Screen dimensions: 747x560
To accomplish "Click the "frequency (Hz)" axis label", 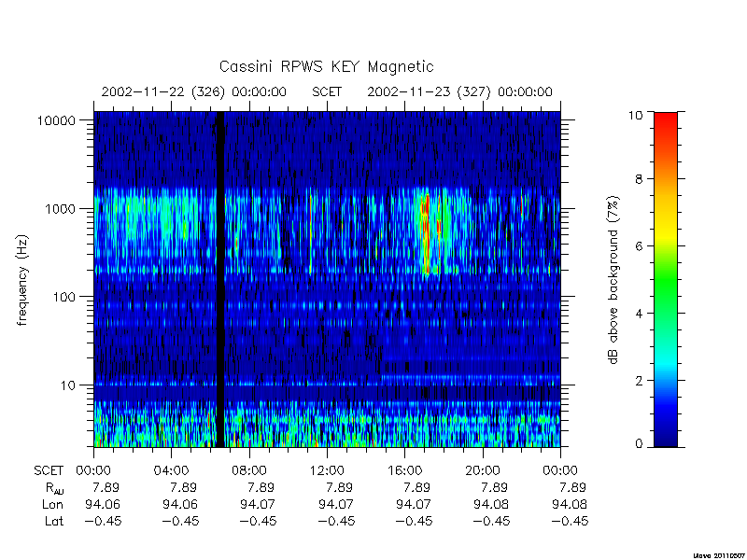I will [x=22, y=281].
